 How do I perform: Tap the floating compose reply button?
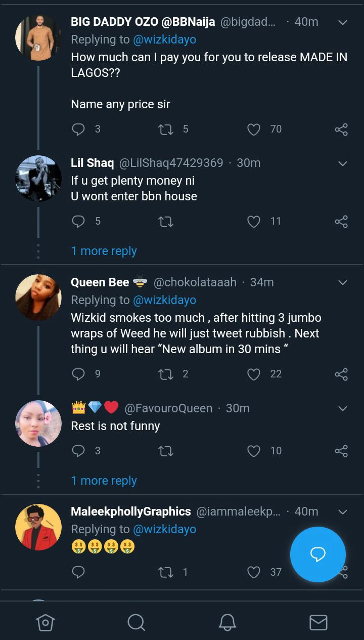317,554
